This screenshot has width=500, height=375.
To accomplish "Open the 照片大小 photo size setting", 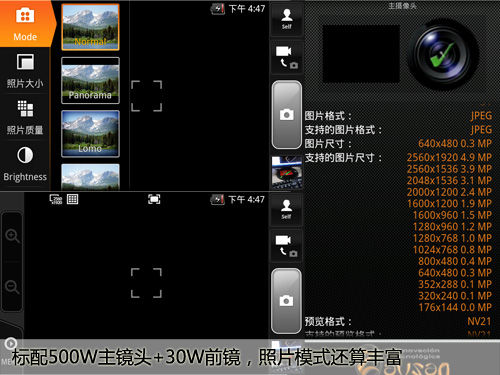I will [25, 71].
